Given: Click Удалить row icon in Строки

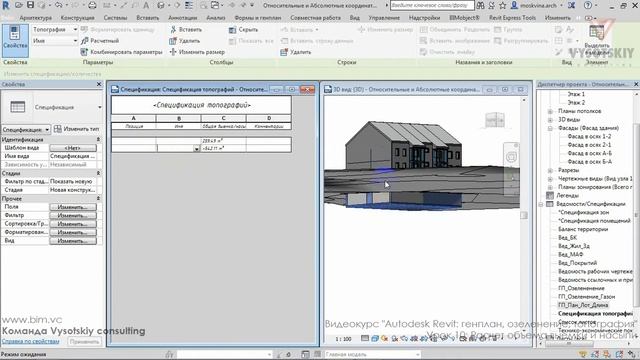Looking at the screenshot, I should 284,52.
